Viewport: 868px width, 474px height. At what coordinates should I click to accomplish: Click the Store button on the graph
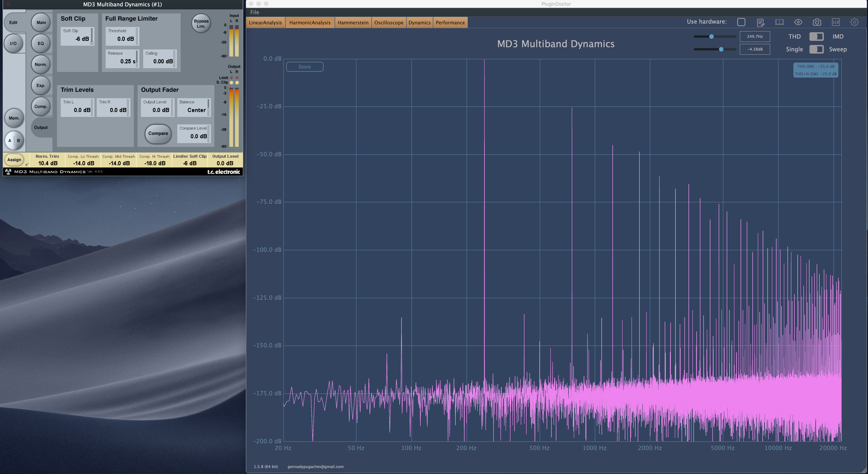305,67
